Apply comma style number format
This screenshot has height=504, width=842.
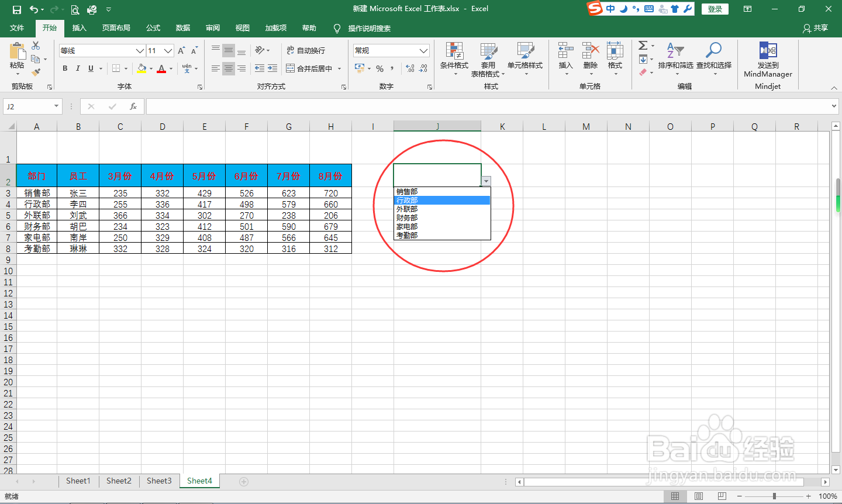click(x=392, y=68)
